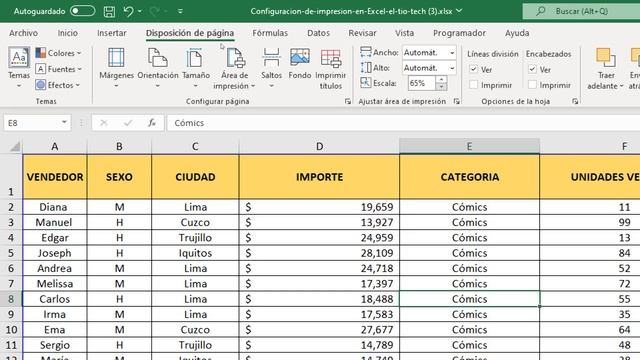Uncheck Ver under Encabezados
Viewport: 640px width, 360px height.
[x=532, y=69]
